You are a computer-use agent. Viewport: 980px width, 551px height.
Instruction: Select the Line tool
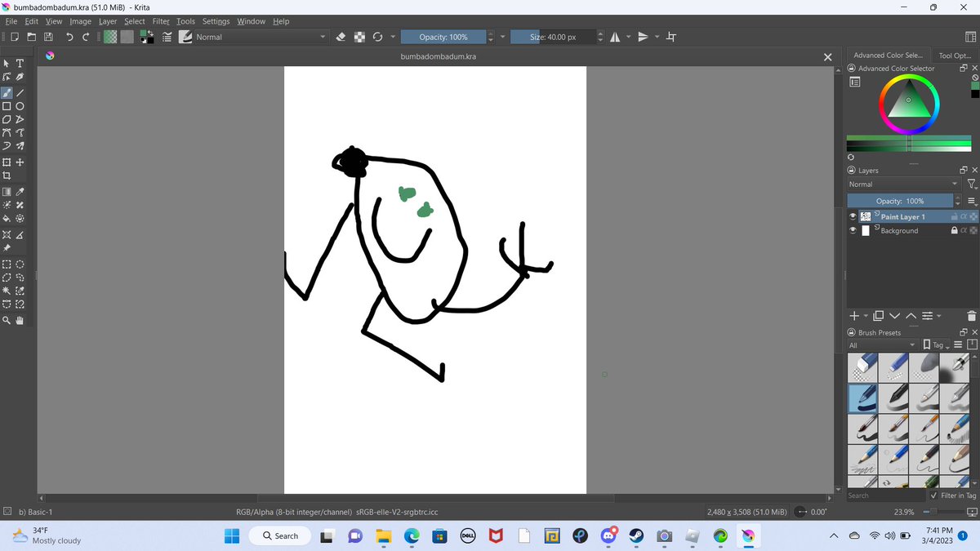click(x=20, y=92)
